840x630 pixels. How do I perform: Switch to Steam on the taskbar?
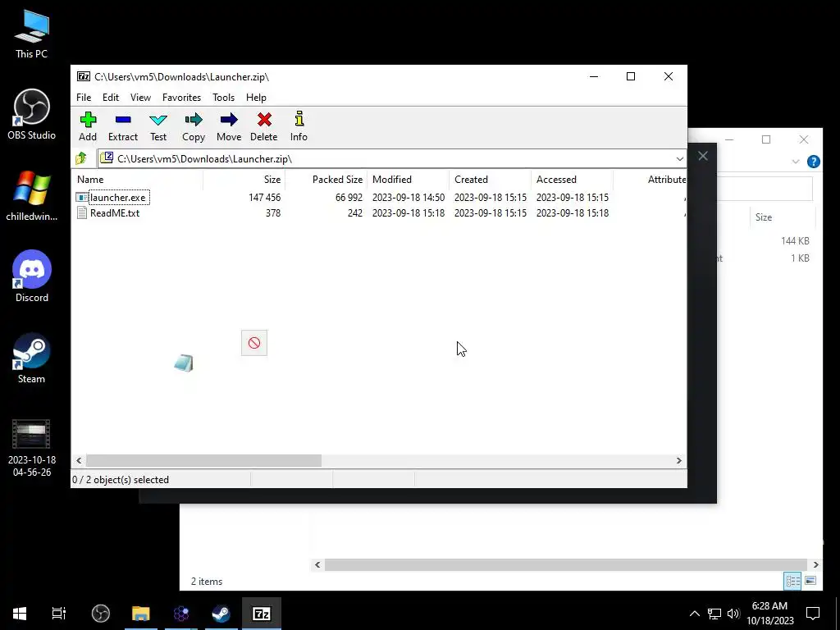click(x=221, y=614)
